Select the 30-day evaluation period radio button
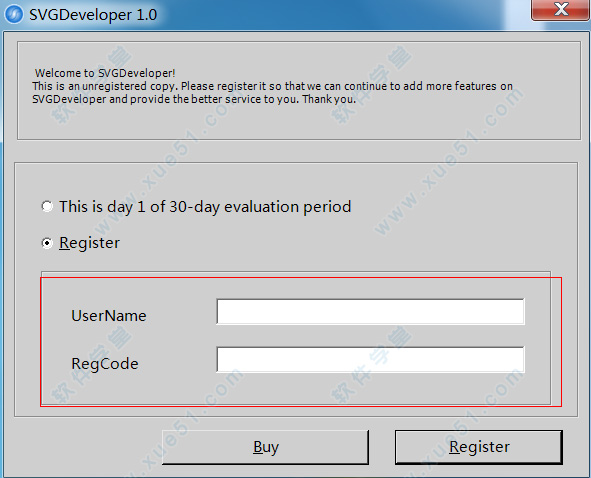The image size is (591, 478). pos(47,207)
